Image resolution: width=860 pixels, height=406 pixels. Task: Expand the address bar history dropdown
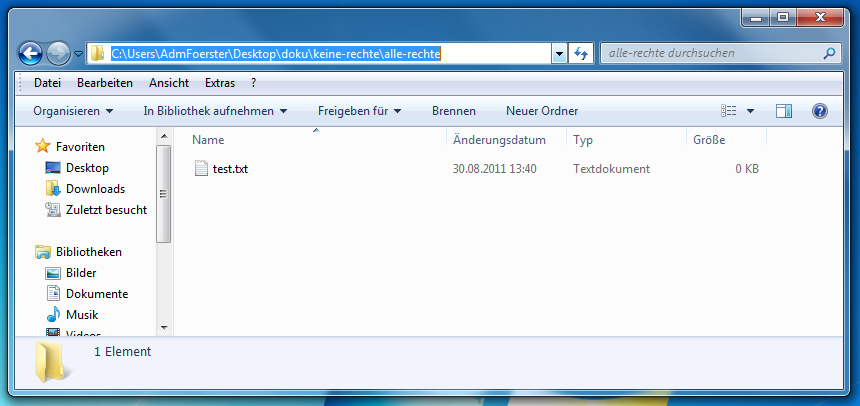559,53
